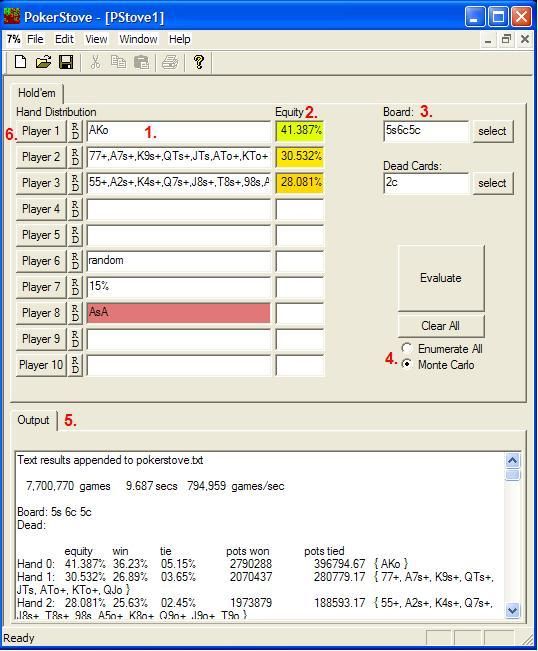Click the Save floppy disk icon
538x651 pixels.
(66, 62)
